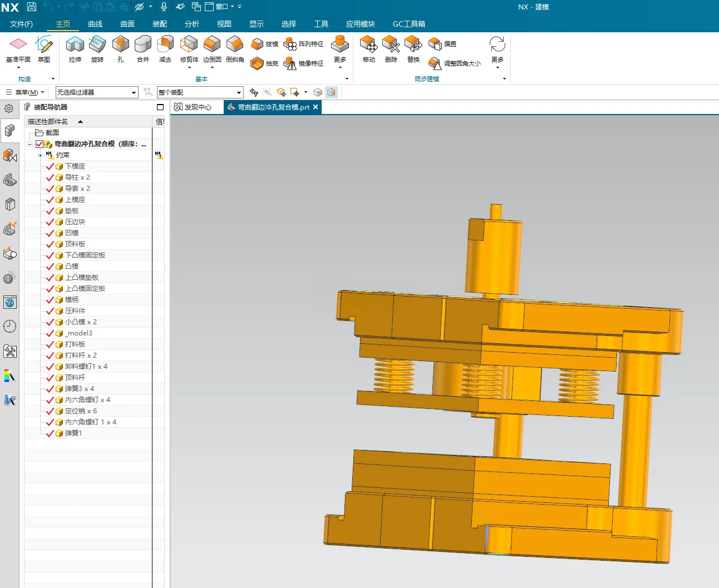Open the 发现中心 tab
Viewport: 719px width, 588px height.
pos(193,107)
